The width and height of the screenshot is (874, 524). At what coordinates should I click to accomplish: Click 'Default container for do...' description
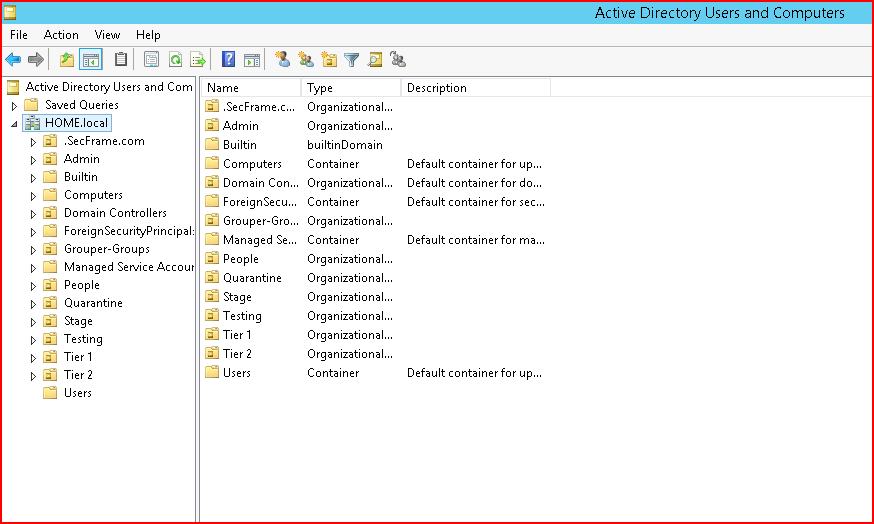(474, 182)
